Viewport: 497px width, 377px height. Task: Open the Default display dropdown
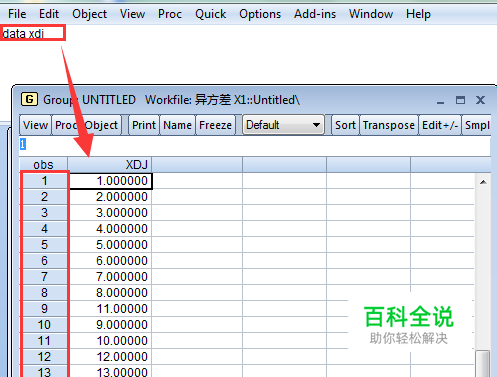point(283,125)
